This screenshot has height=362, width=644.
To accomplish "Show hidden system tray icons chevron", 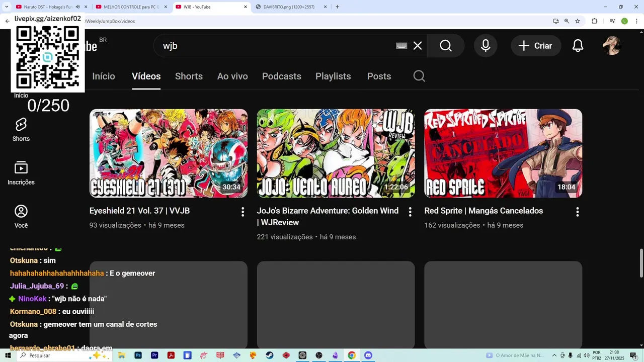I will coord(554,355).
